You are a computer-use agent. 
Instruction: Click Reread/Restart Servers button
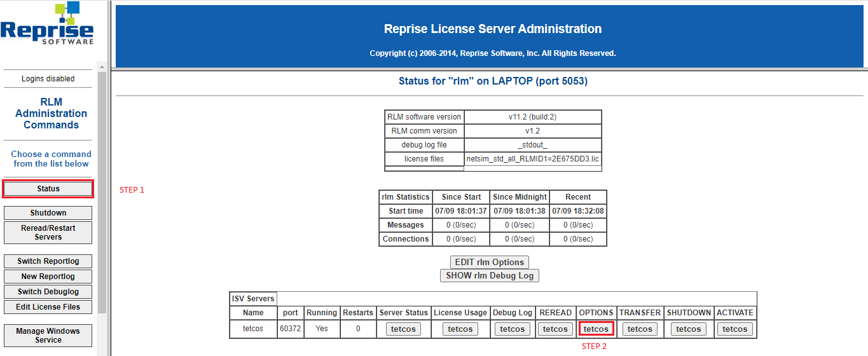tap(48, 233)
